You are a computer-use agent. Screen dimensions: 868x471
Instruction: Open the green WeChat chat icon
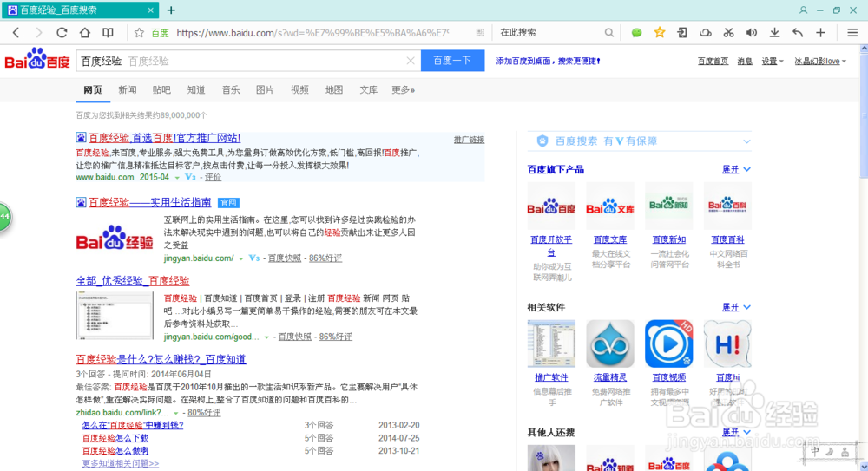636,33
